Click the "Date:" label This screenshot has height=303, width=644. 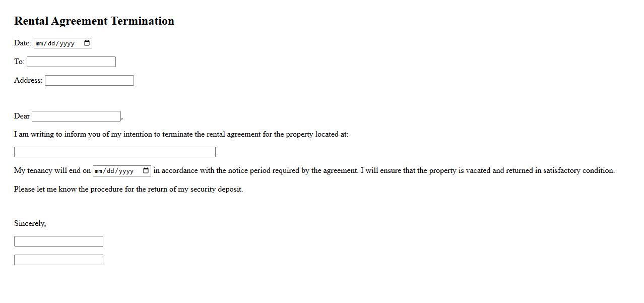[23, 43]
